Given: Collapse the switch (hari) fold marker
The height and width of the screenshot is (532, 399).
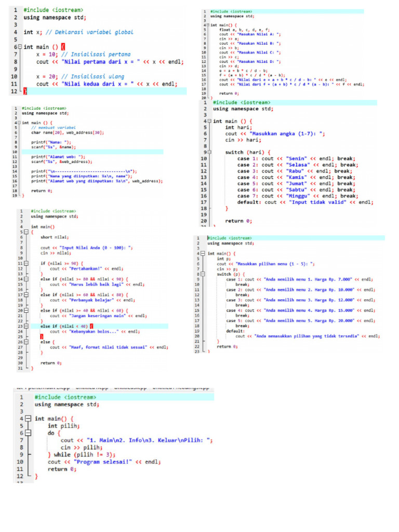Looking at the screenshot, I should click(x=208, y=153).
